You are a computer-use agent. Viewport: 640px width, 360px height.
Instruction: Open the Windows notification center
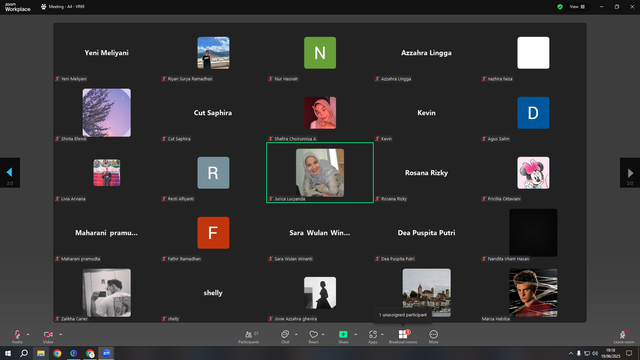629,353
